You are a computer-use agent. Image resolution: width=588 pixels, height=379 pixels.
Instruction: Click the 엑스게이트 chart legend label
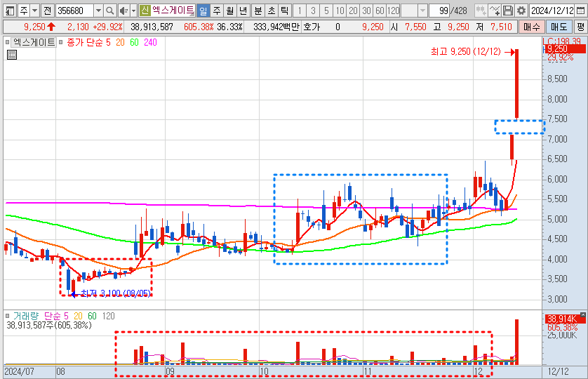coord(34,42)
